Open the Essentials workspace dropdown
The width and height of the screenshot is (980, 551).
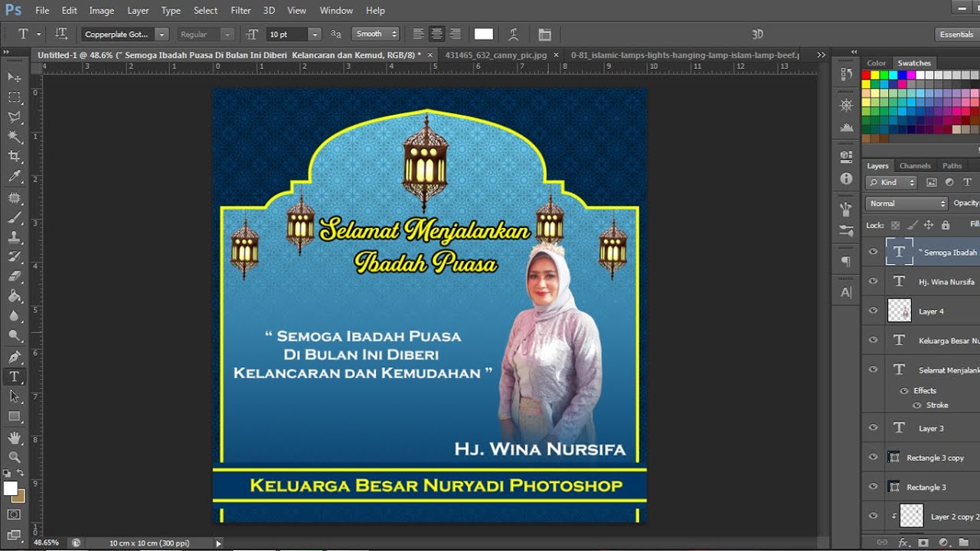click(x=956, y=34)
